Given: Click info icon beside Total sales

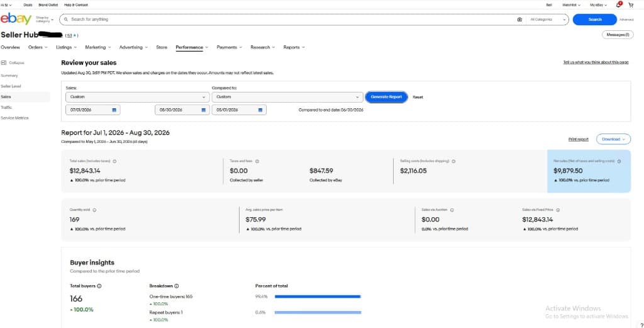Looking at the screenshot, I should pos(114,162).
